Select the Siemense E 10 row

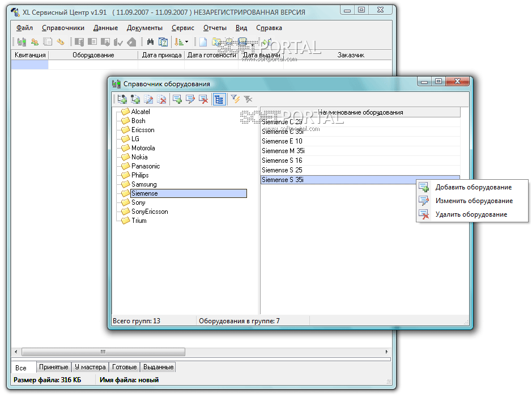tap(360, 141)
